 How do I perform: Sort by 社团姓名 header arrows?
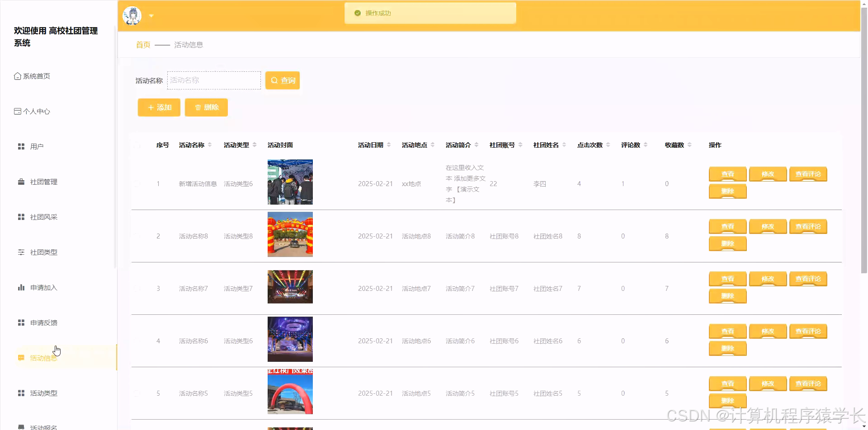(564, 145)
